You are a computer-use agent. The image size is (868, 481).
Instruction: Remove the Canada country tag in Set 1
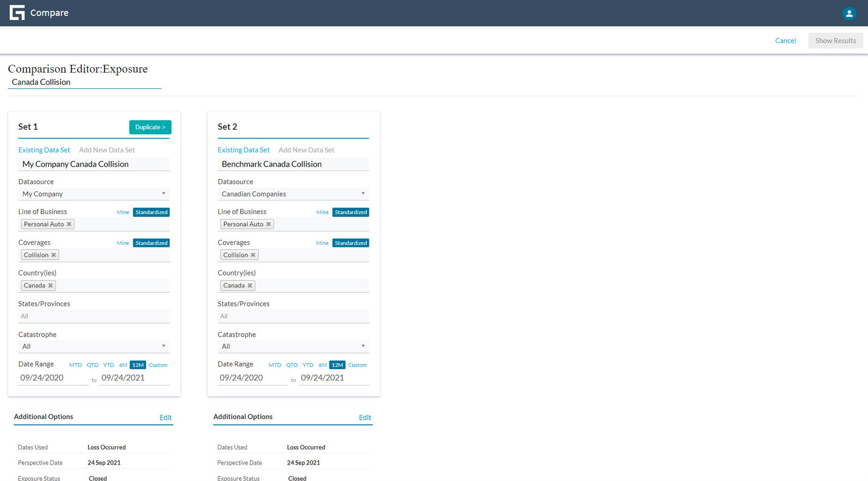(x=51, y=285)
